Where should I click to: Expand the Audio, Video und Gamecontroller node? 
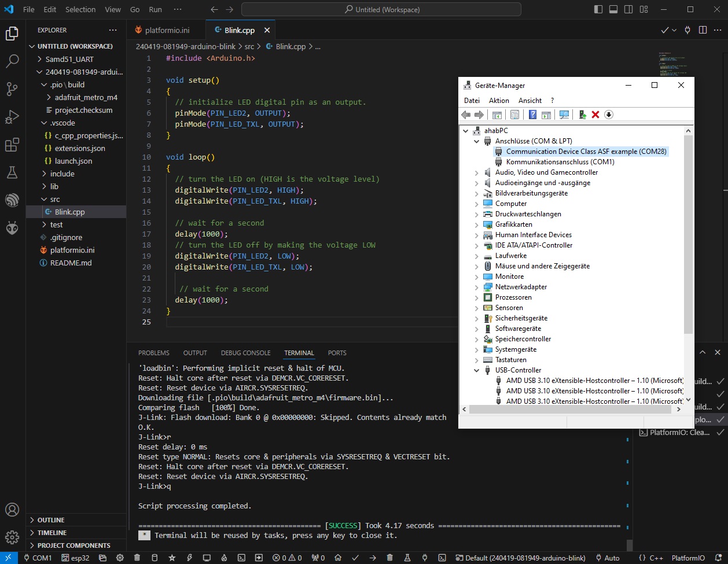tap(477, 172)
